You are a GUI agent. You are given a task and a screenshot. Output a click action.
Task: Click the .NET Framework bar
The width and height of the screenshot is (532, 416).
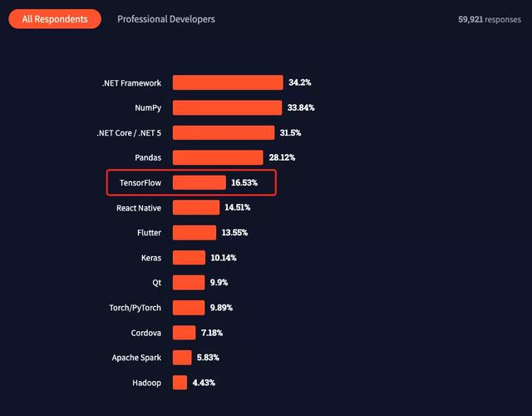[228, 82]
